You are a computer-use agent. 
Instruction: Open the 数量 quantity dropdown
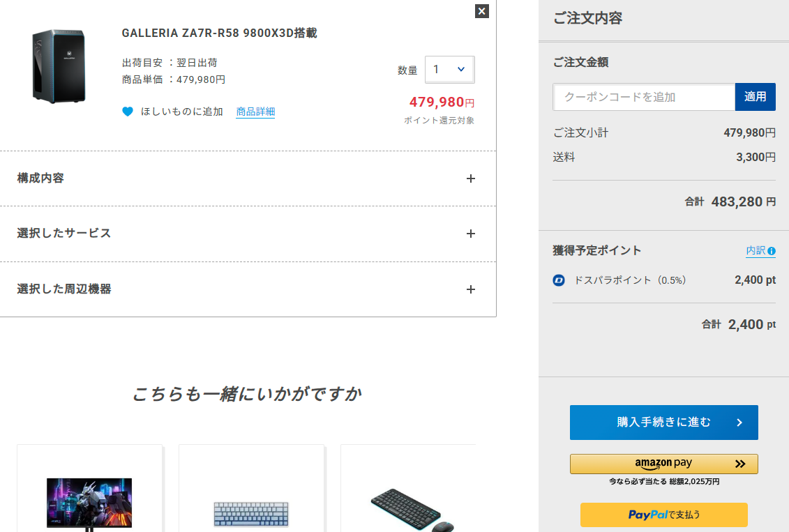449,70
